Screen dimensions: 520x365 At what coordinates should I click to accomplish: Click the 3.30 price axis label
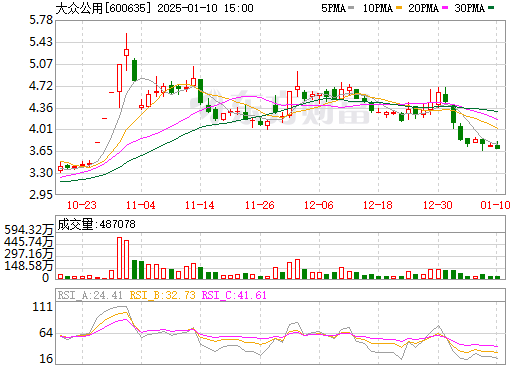(41, 173)
